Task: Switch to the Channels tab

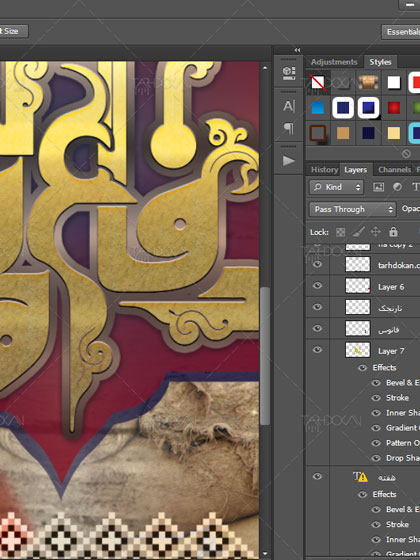Action: pos(394,170)
